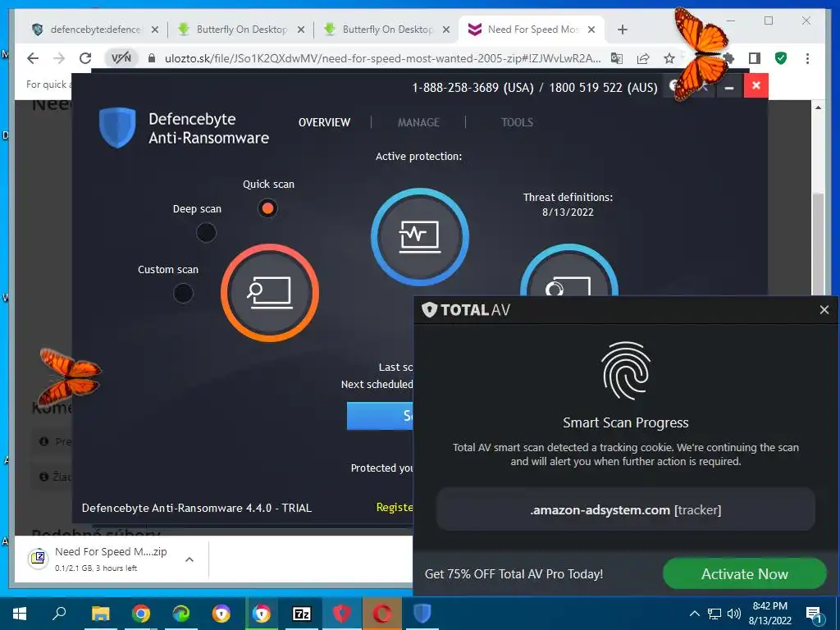Open the TOOLS tab in Defencebyte
Viewport: 840px width, 630px height.
click(517, 123)
